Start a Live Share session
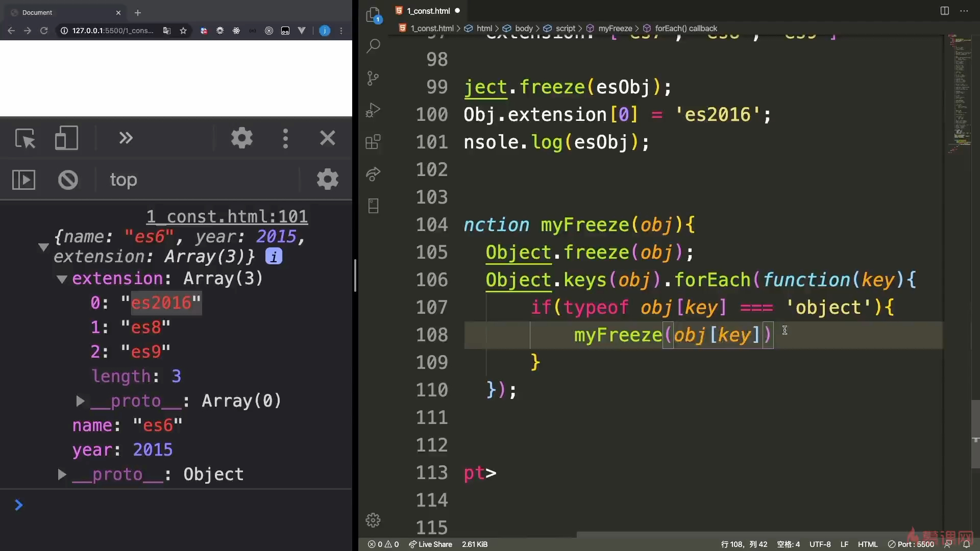This screenshot has width=980, height=551. coord(430,544)
